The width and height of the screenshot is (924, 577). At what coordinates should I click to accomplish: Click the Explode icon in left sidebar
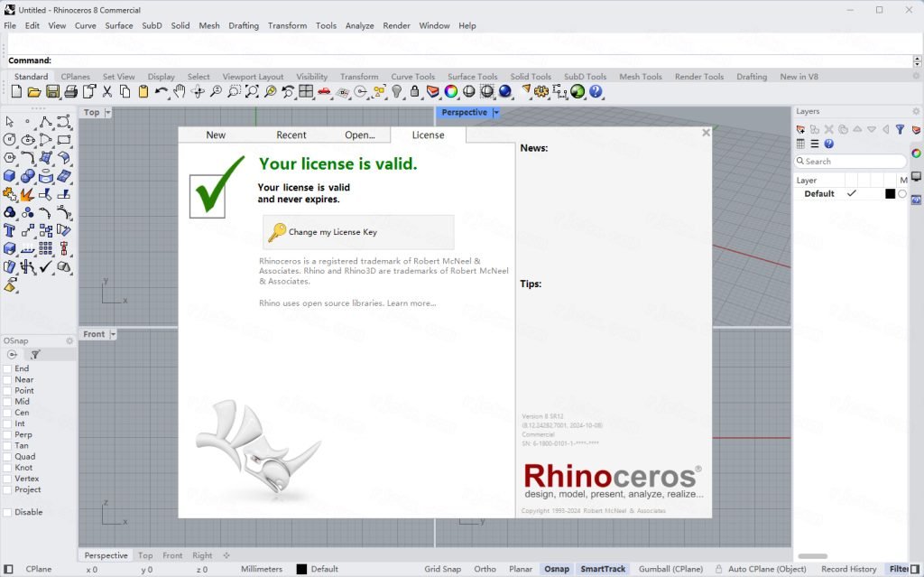(27, 194)
